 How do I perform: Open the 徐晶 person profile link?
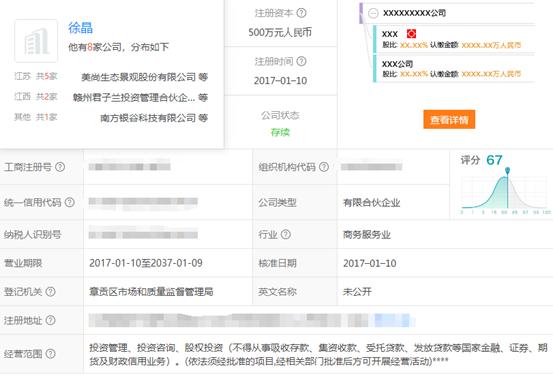80,27
